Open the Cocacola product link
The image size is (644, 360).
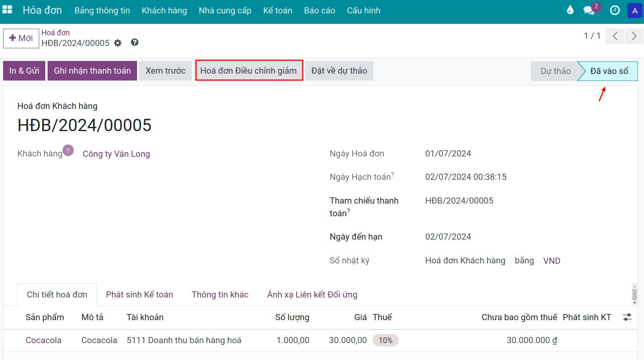pyautogui.click(x=43, y=340)
